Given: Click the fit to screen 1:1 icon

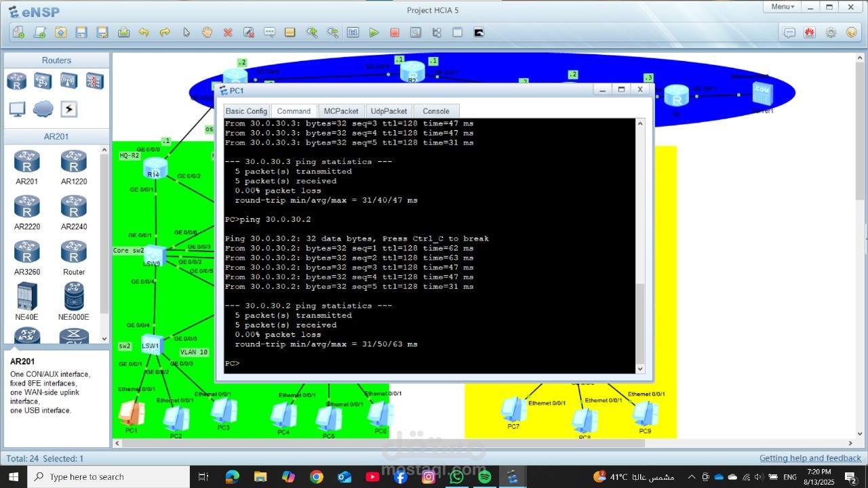Looking at the screenshot, I should pyautogui.click(x=353, y=32).
